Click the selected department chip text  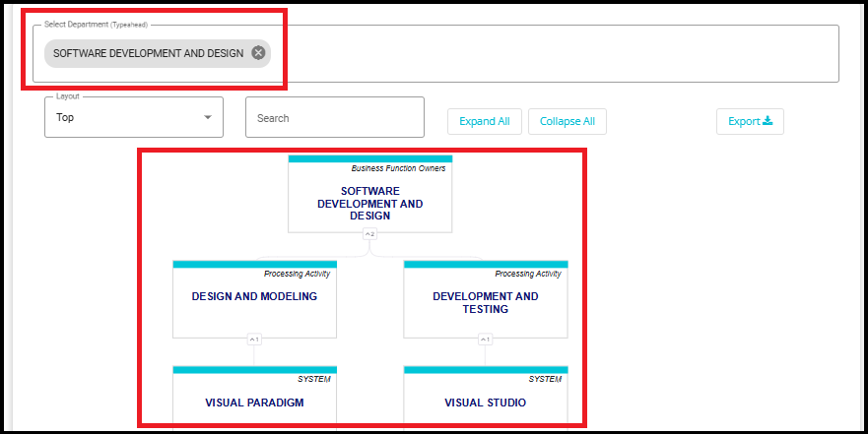148,53
